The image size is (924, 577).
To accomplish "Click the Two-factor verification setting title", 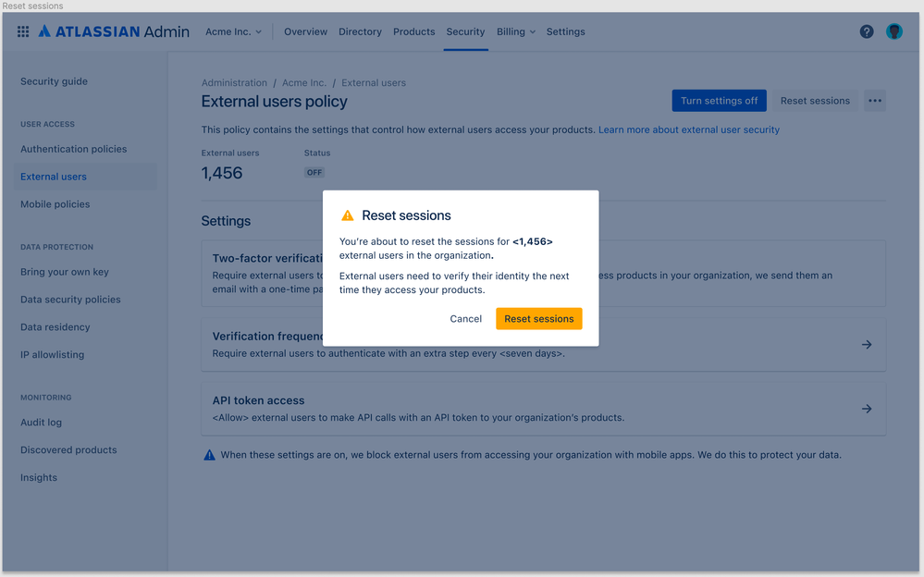I will pyautogui.click(x=267, y=259).
